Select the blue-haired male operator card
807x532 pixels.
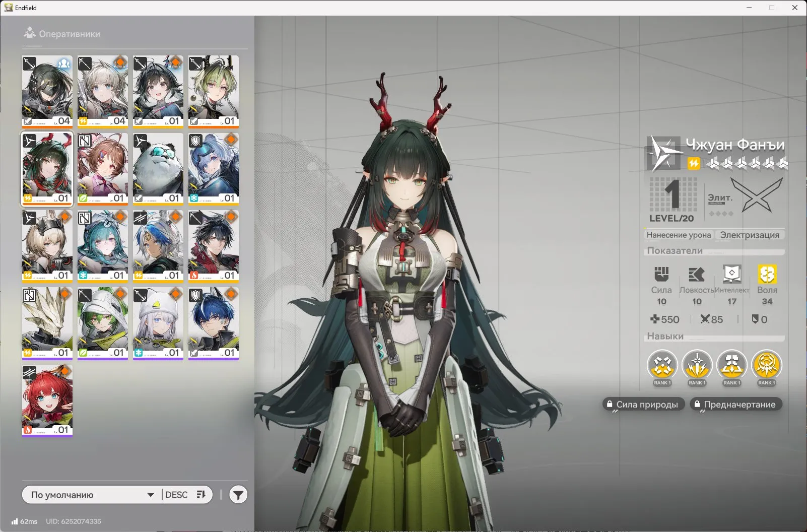tap(214, 323)
